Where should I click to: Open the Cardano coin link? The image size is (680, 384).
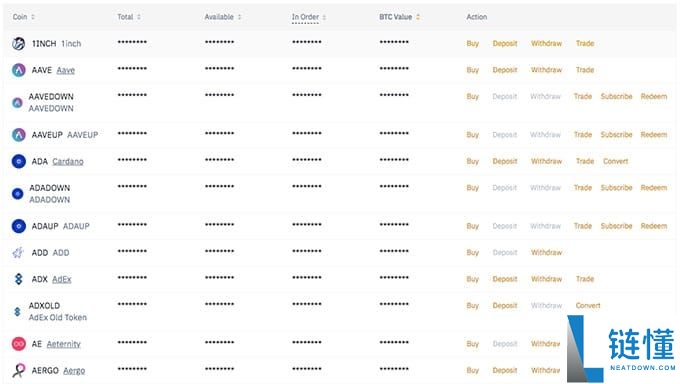[68, 161]
